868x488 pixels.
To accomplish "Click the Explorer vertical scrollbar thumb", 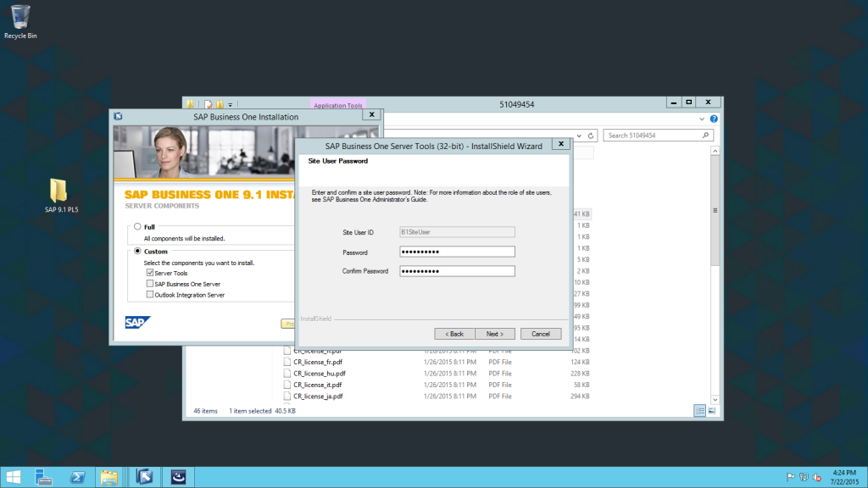I will coord(715,210).
